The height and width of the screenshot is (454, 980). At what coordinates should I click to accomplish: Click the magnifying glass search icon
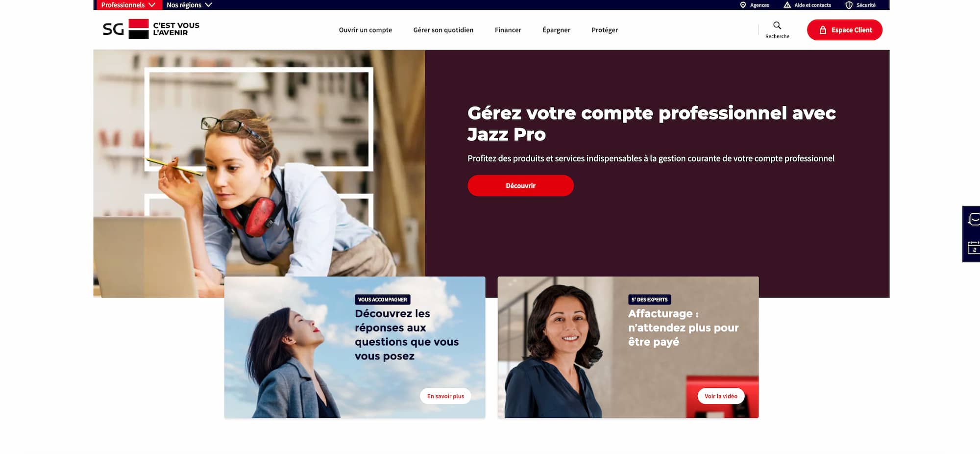point(777,25)
